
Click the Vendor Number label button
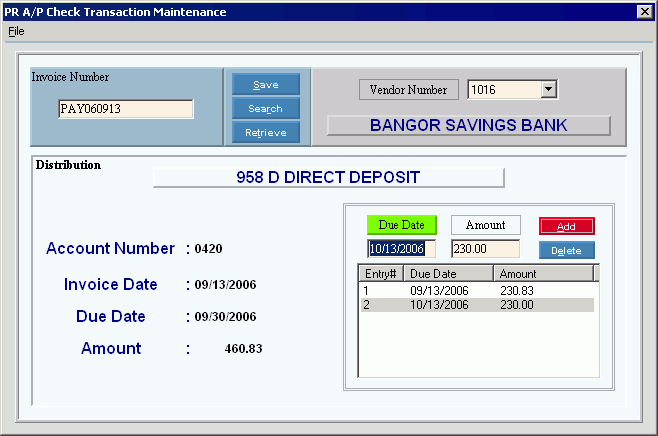(408, 89)
